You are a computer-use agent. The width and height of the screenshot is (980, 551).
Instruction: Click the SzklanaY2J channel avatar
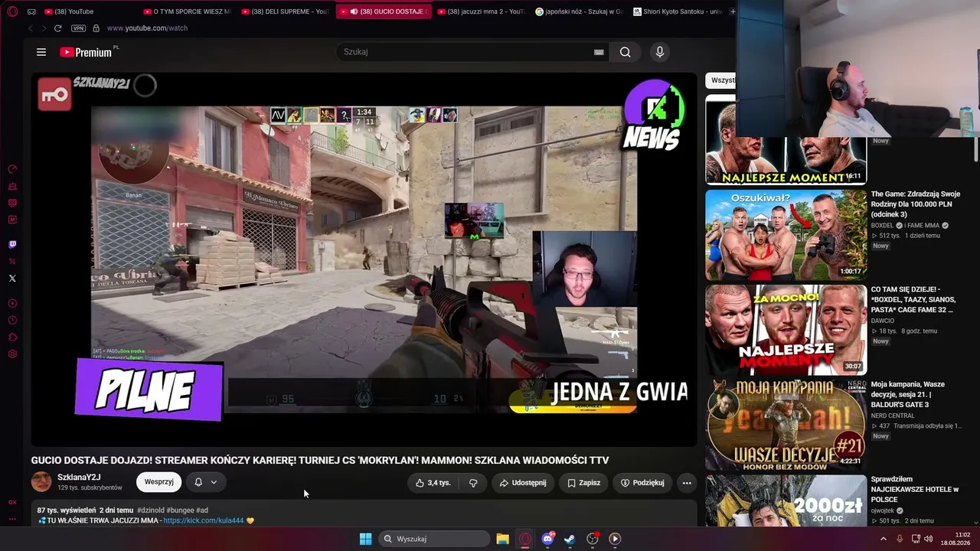coord(41,482)
